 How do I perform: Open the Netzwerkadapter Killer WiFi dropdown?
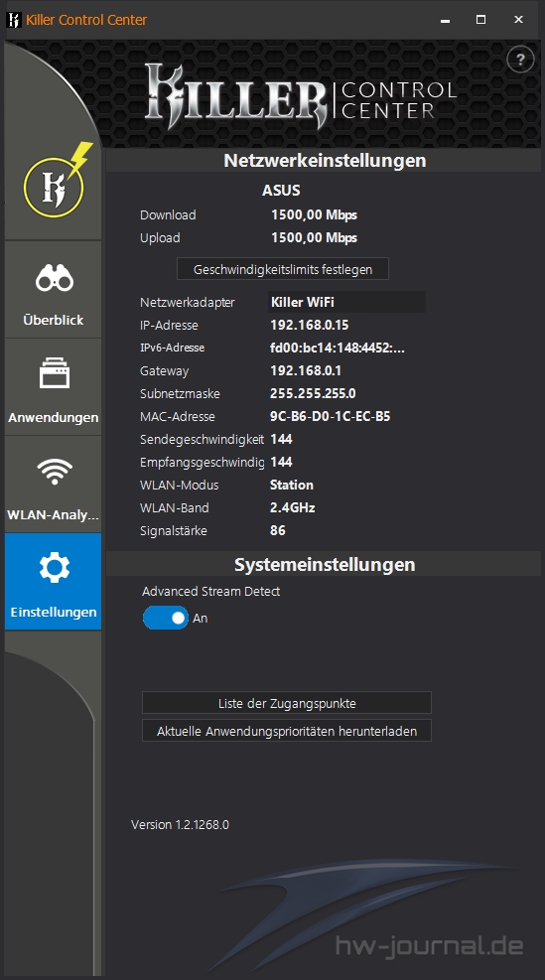[x=346, y=302]
